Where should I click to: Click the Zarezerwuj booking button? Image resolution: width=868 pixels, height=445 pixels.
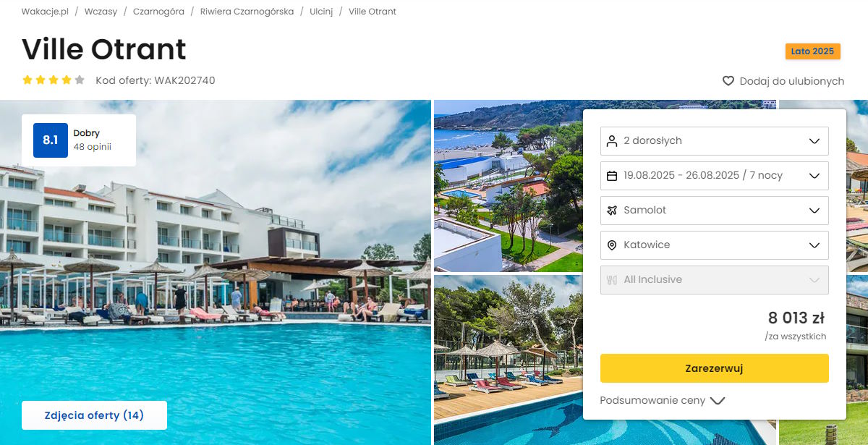click(x=715, y=368)
